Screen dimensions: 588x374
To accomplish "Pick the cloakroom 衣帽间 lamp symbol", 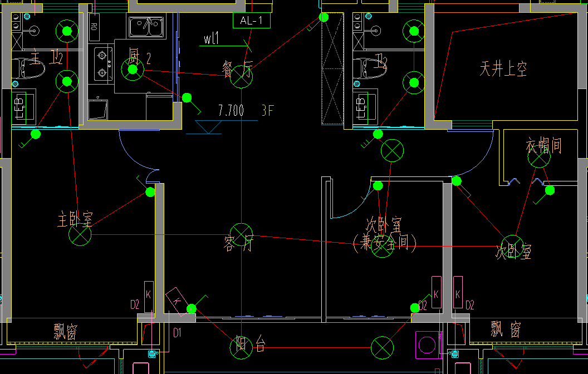I will pos(539,156).
